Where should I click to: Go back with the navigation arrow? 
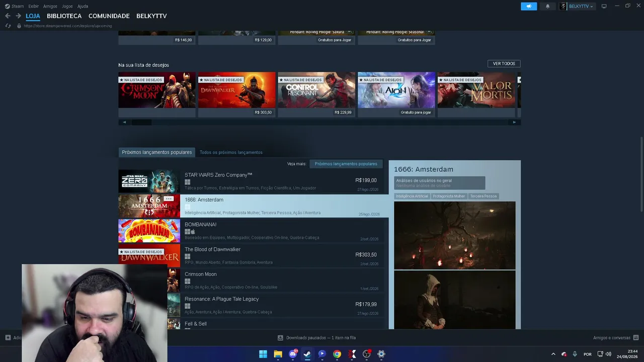pos(8,16)
